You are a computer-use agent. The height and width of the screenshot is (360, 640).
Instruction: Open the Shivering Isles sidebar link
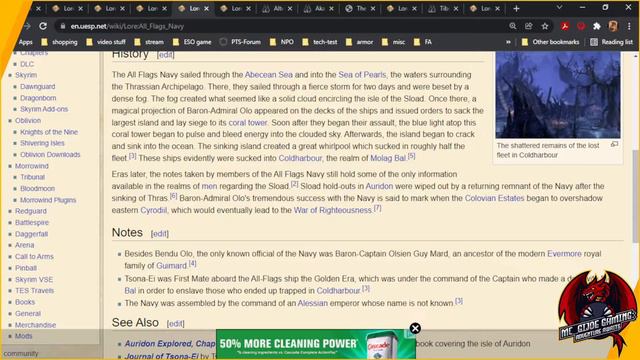coord(42,143)
